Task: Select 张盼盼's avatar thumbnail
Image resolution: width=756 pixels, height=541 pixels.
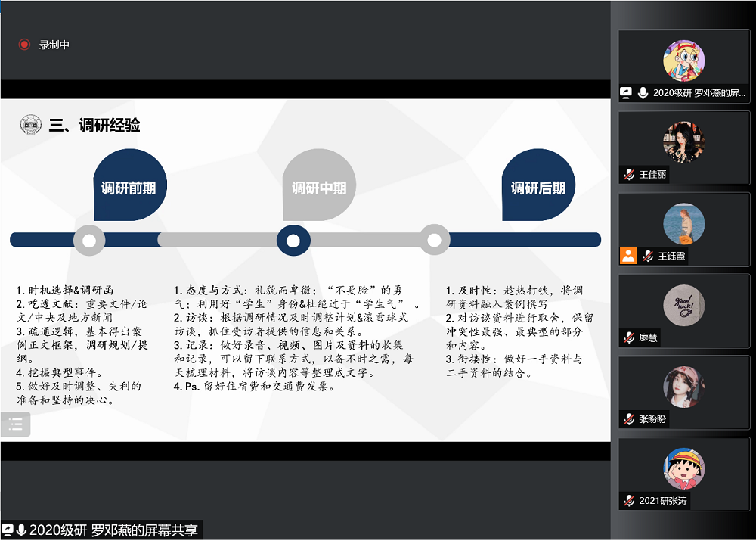Action: (x=683, y=387)
